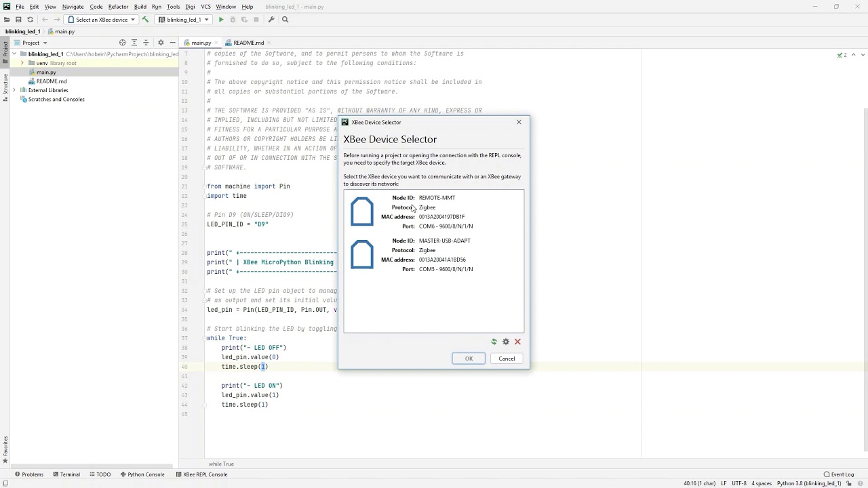Click LF line separator in status bar
This screenshot has height=488, width=868.
pyautogui.click(x=724, y=484)
